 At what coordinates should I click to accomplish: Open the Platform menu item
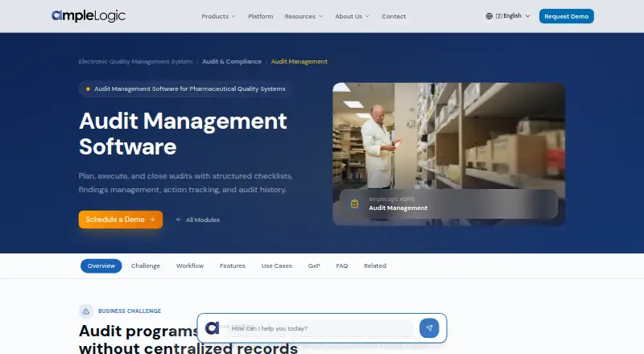coord(260,16)
